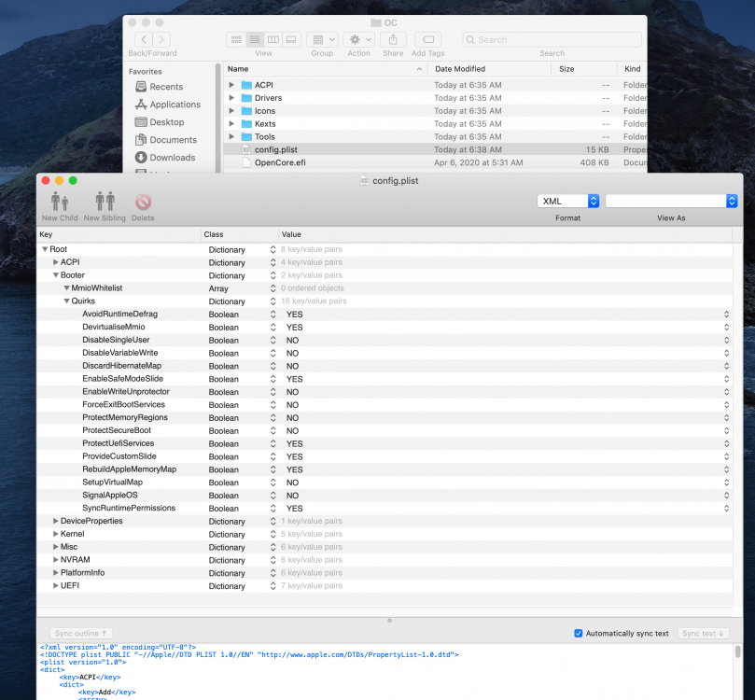Image resolution: width=755 pixels, height=700 pixels.
Task: Click the Finder Search field
Action: [552, 39]
